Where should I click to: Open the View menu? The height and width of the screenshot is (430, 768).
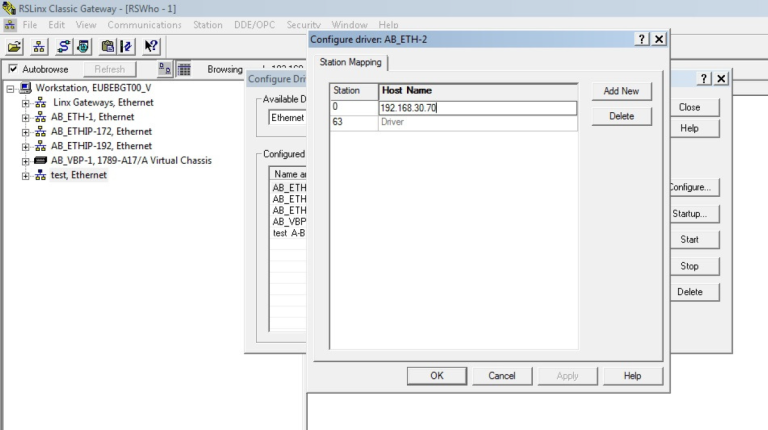coord(86,25)
